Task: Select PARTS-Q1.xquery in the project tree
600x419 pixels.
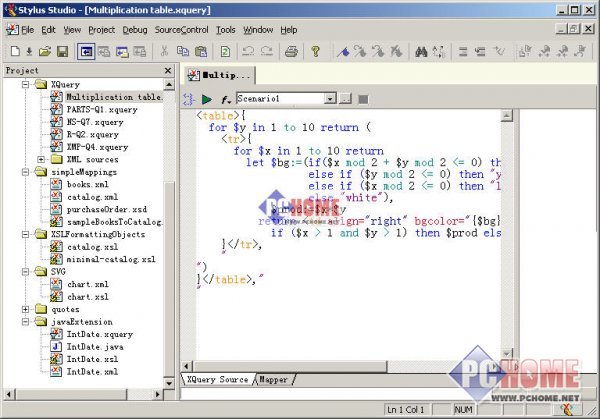Action: click(102, 109)
